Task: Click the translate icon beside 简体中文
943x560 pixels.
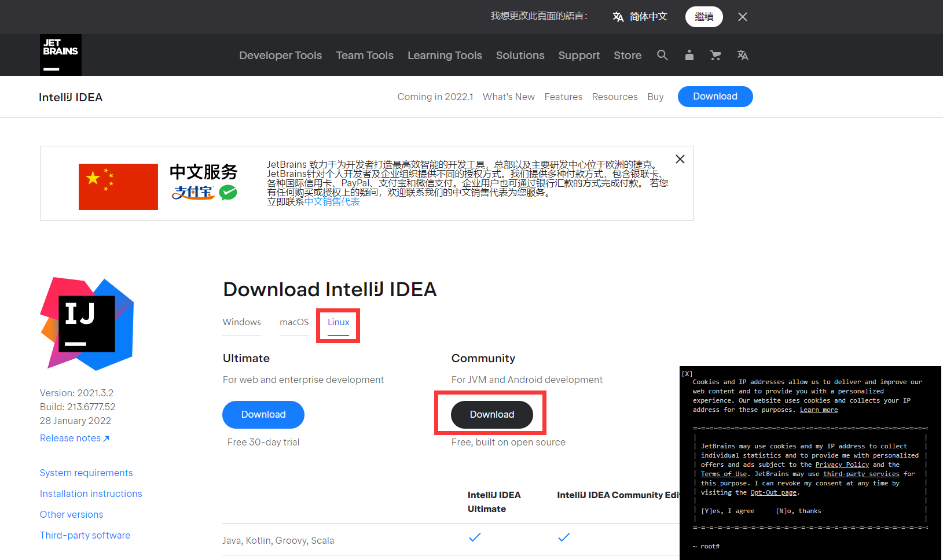Action: 618,17
